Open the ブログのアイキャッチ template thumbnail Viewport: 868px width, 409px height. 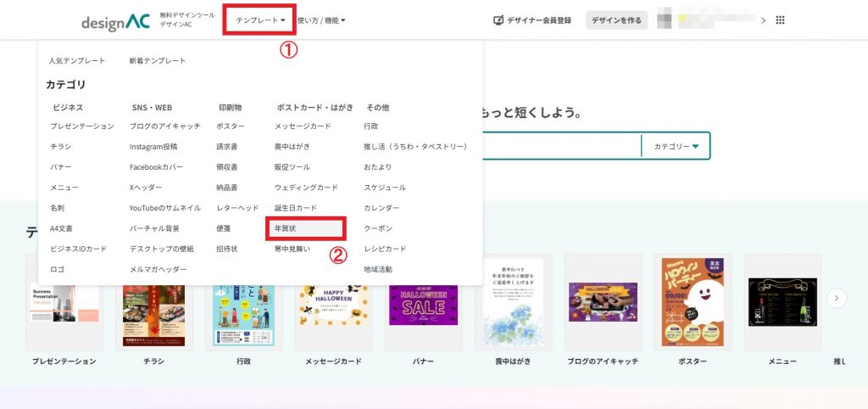[x=603, y=302]
